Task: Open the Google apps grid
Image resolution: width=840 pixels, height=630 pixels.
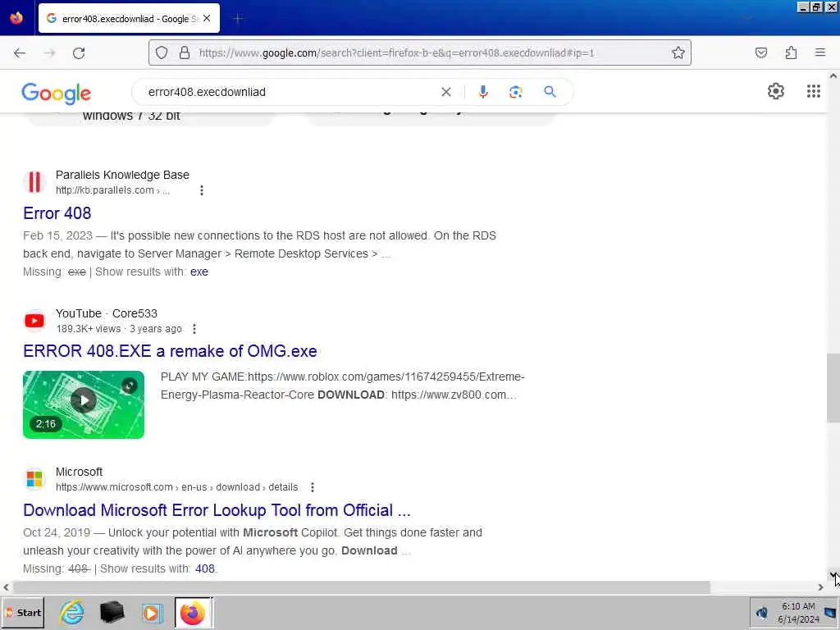Action: pos(813,92)
